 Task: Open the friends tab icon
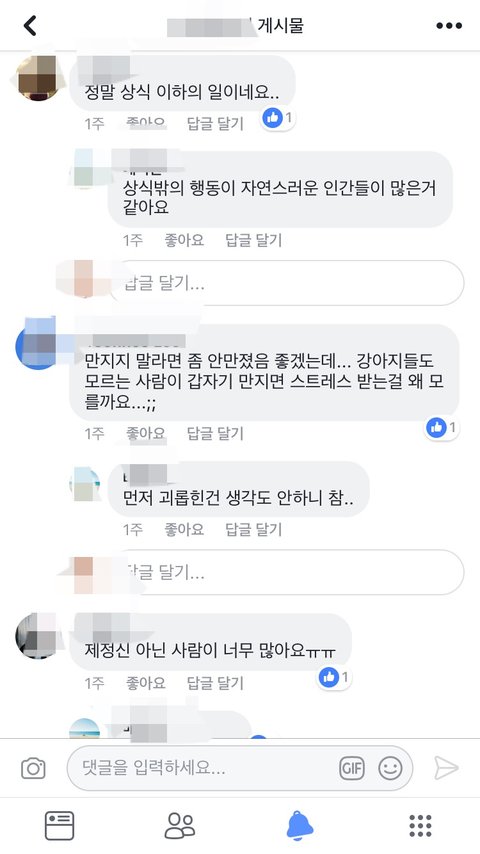coord(180,825)
